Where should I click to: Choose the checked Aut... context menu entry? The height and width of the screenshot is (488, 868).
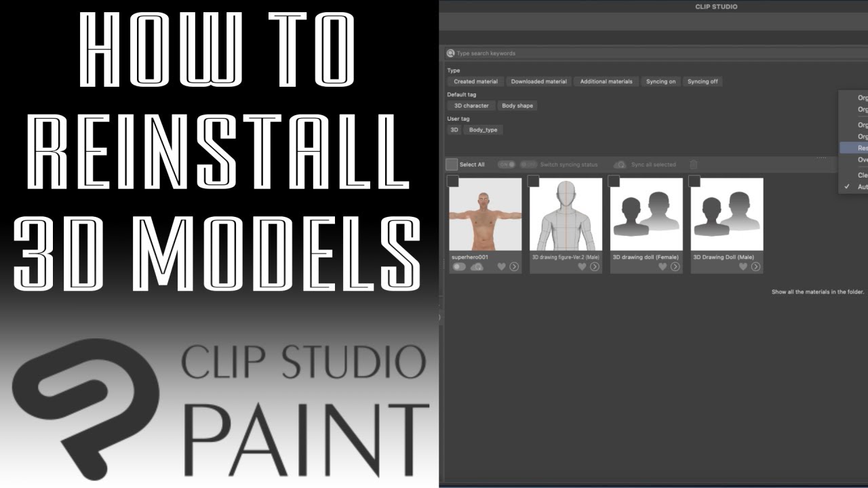pos(854,186)
